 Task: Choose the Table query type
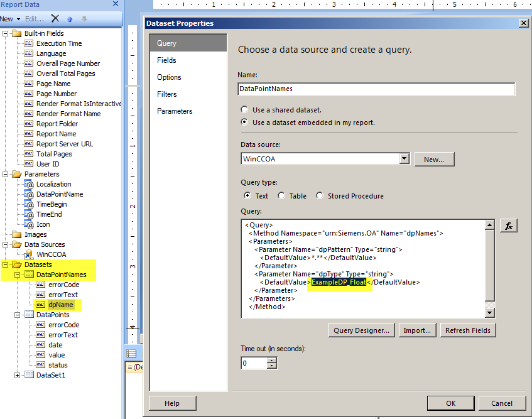tap(281, 196)
